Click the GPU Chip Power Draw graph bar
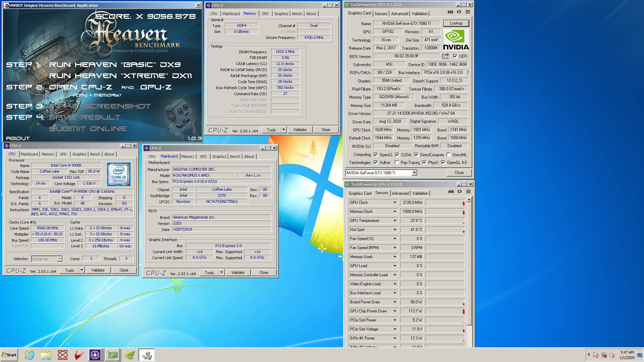The width and height of the screenshot is (644, 362). click(x=445, y=311)
